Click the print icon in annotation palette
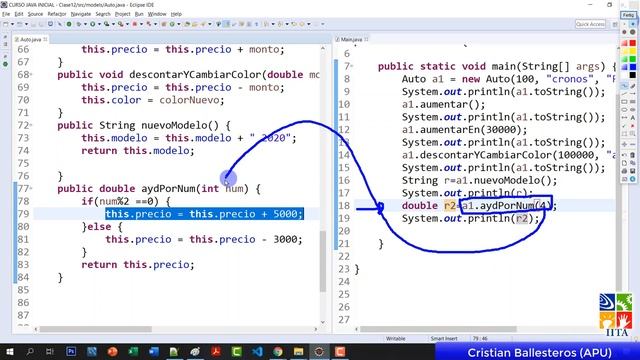The width and height of the screenshot is (640, 360). [x=624, y=170]
